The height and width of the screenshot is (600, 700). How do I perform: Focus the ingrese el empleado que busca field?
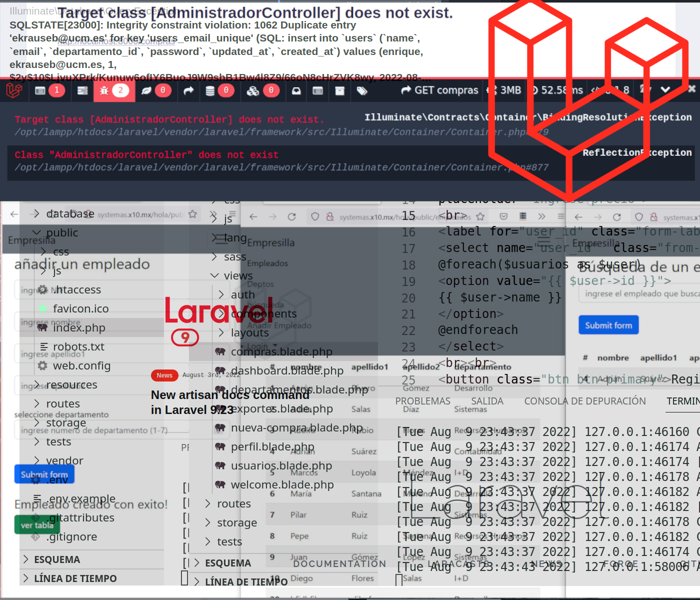point(640,293)
